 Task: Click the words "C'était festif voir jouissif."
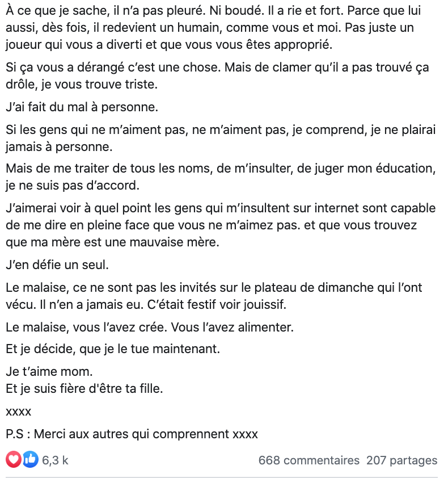217,304
